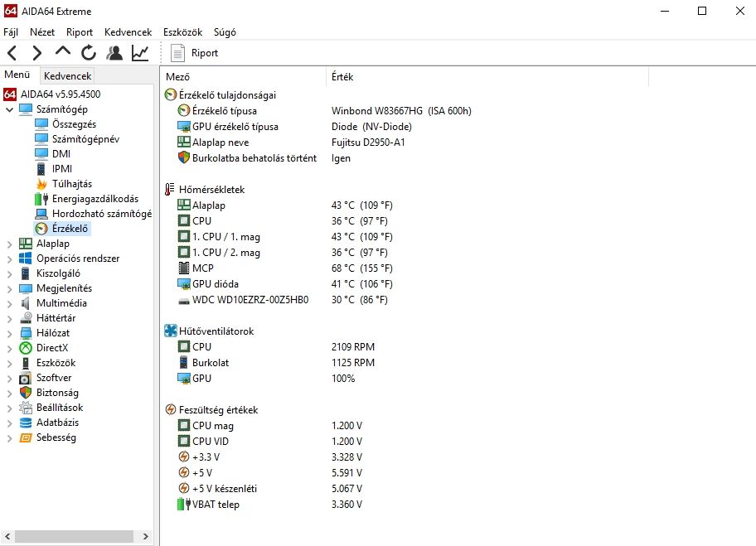Click the sidebar horizontal scrollbar thumb
Screen dimensions: 756x546
[x=75, y=536]
